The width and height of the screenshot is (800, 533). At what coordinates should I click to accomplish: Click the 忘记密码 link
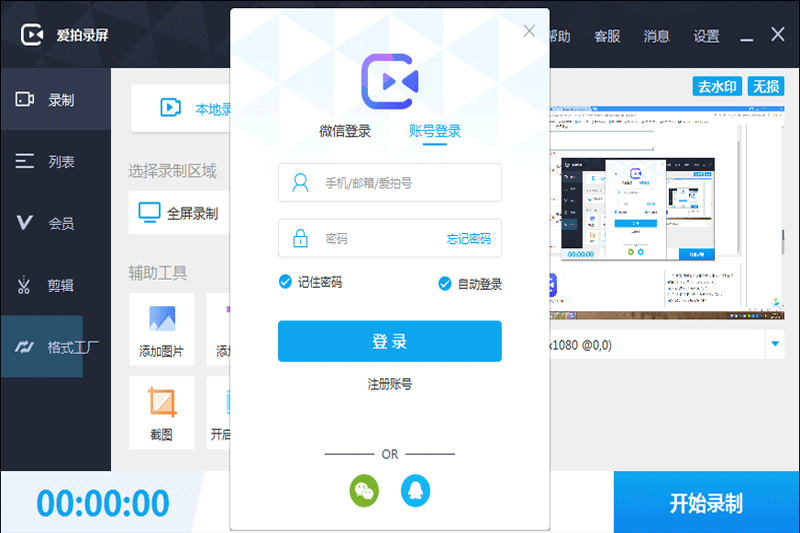pos(468,239)
